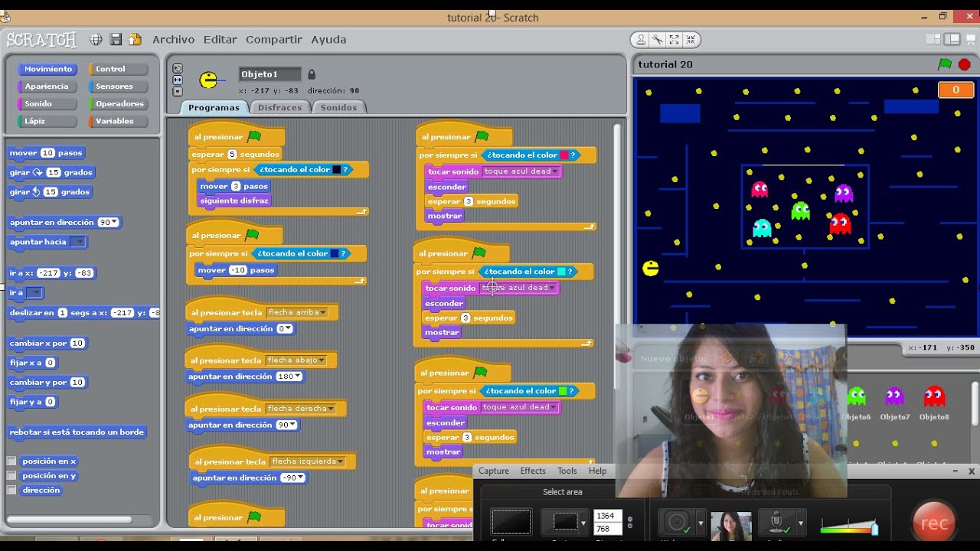The image size is (980, 551).
Task: Set rotation style to can rotate
Action: click(x=178, y=68)
